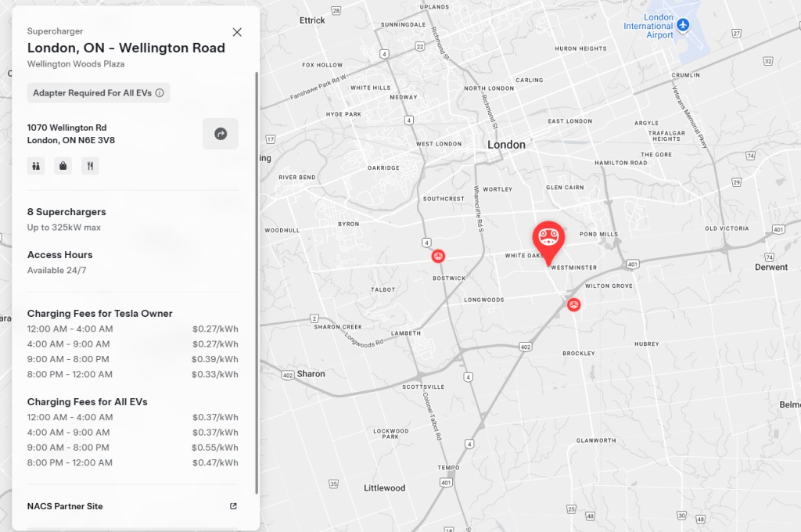Close the supercharger details panel
Viewport: 801px width, 532px height.
point(237,32)
